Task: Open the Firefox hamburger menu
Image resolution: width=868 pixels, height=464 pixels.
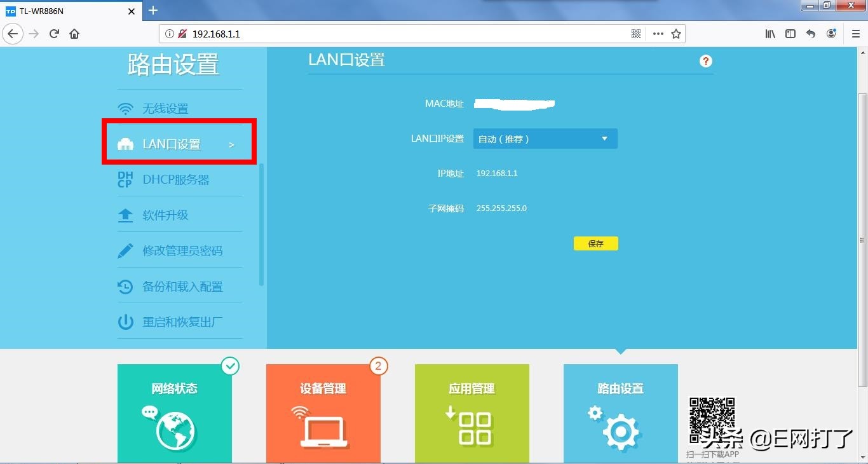Action: pyautogui.click(x=856, y=34)
